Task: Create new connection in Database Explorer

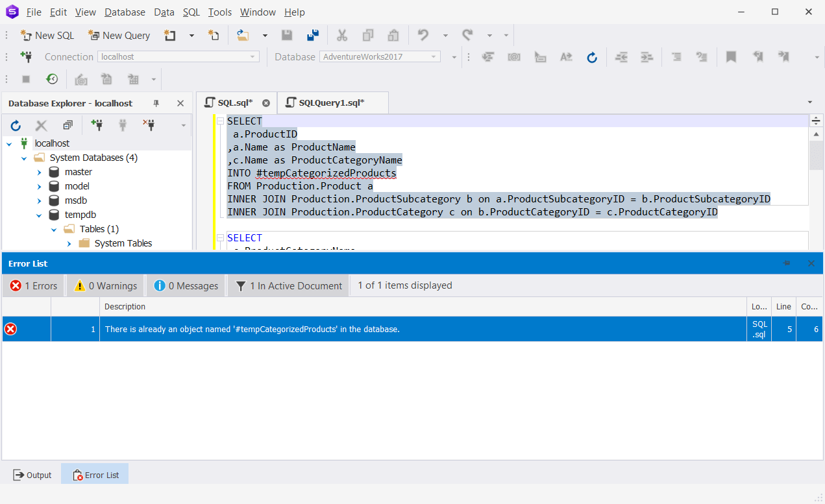Action: click(97, 125)
